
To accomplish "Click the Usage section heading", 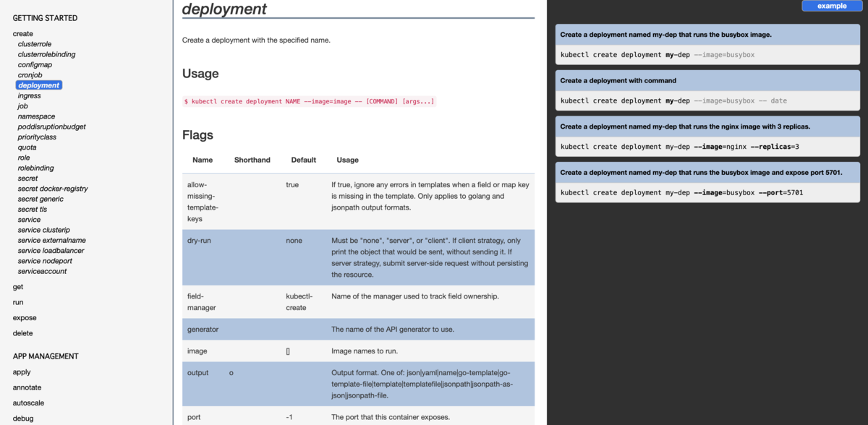I will click(x=200, y=74).
